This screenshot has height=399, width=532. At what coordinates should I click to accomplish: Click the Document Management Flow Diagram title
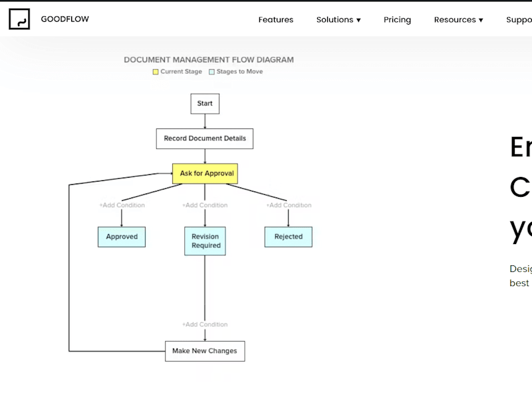(x=209, y=60)
